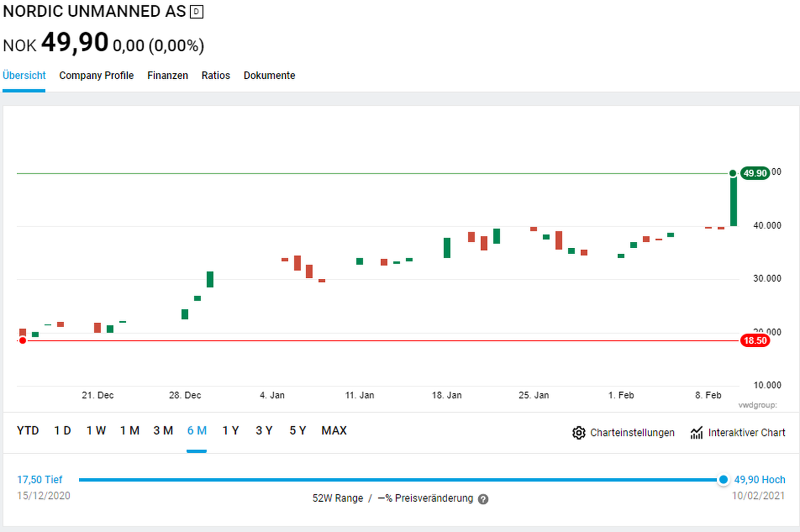The height and width of the screenshot is (532, 800).
Task: Click the 52W Range label
Action: 337,499
